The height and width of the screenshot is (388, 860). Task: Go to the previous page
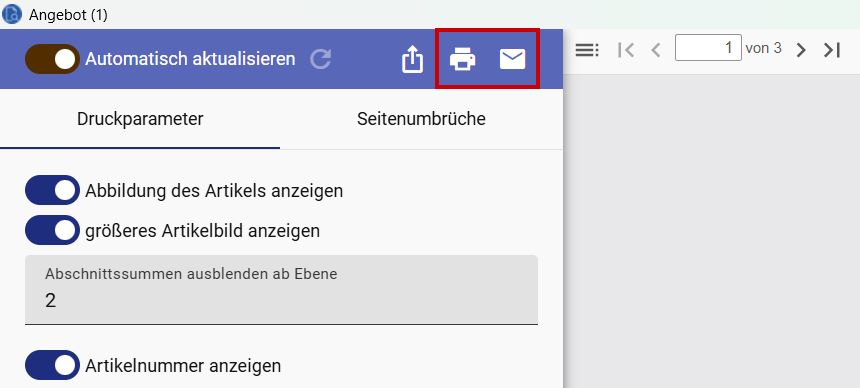tap(655, 50)
